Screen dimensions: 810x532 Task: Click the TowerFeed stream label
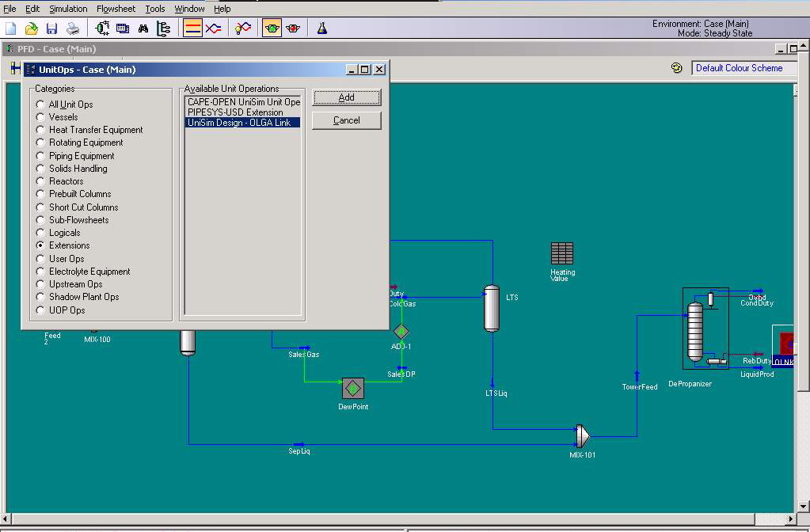640,386
